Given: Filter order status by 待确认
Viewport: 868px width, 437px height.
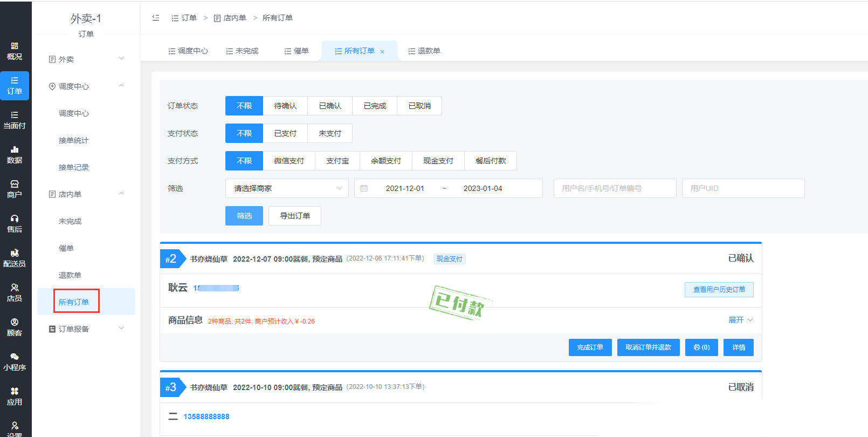Looking at the screenshot, I should pyautogui.click(x=285, y=106).
